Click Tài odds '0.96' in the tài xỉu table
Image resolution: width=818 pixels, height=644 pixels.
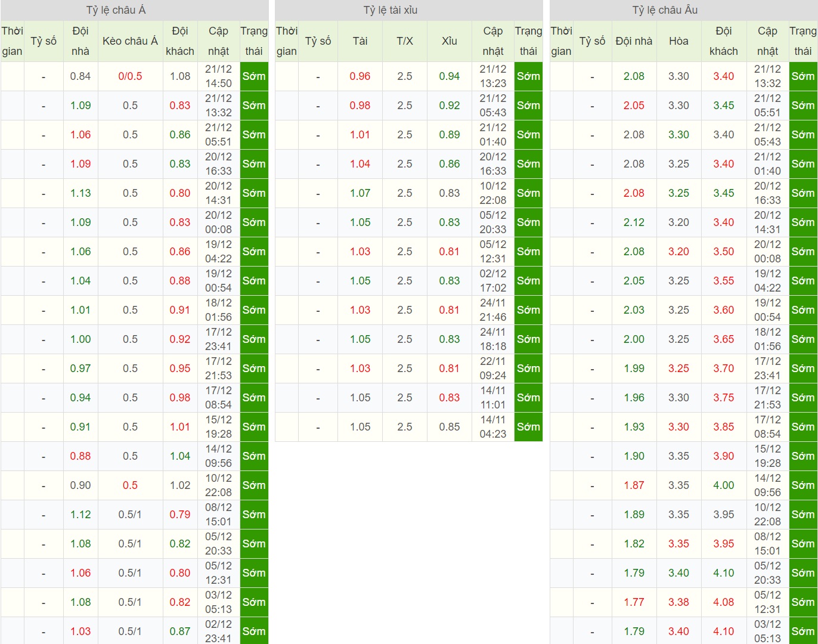pyautogui.click(x=360, y=76)
